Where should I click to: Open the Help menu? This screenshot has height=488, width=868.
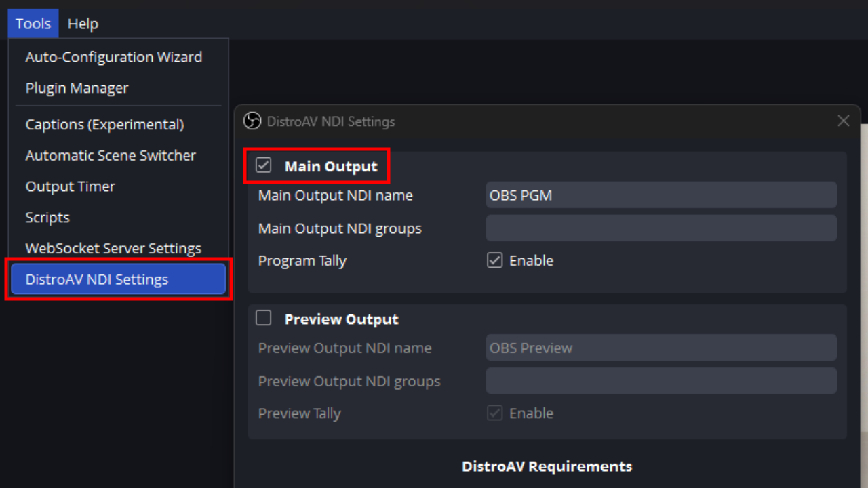coord(83,24)
